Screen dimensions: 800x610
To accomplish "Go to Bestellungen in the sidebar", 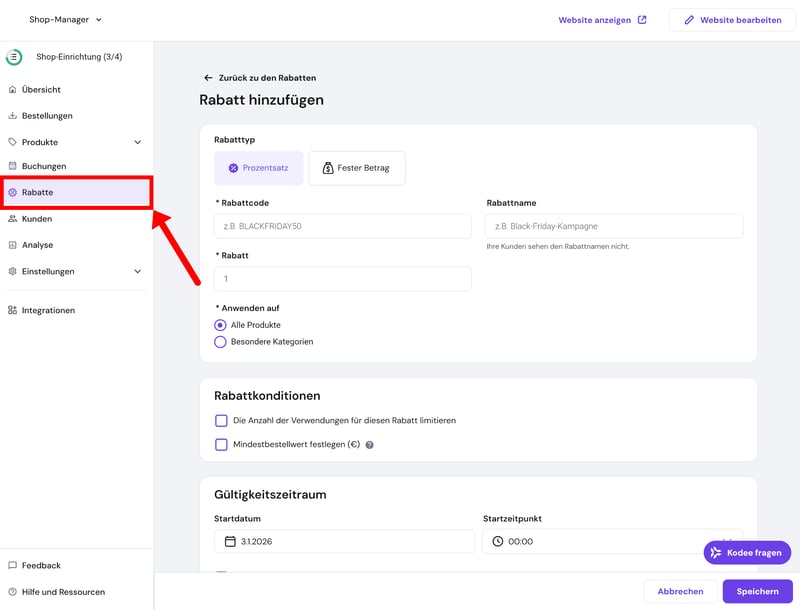I will coord(47,116).
